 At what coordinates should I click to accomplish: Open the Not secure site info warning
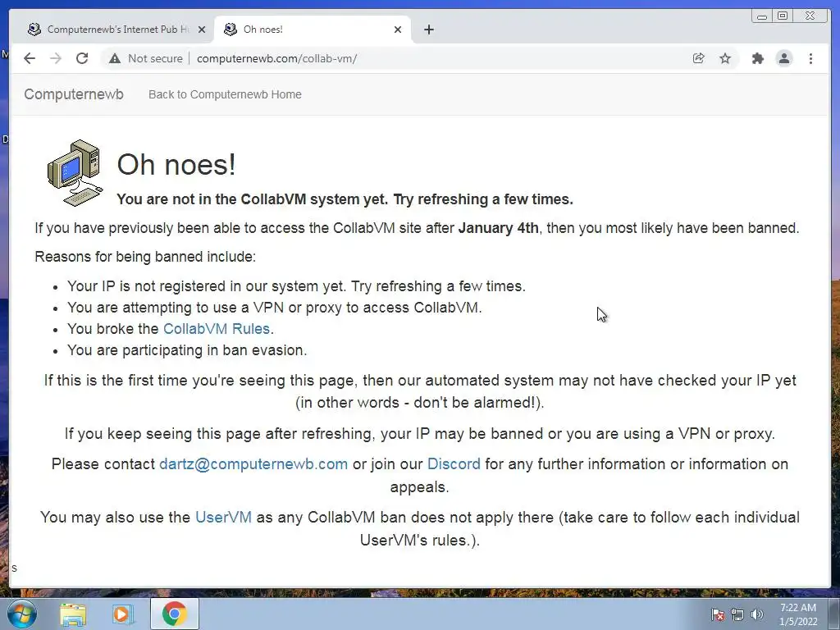146,58
